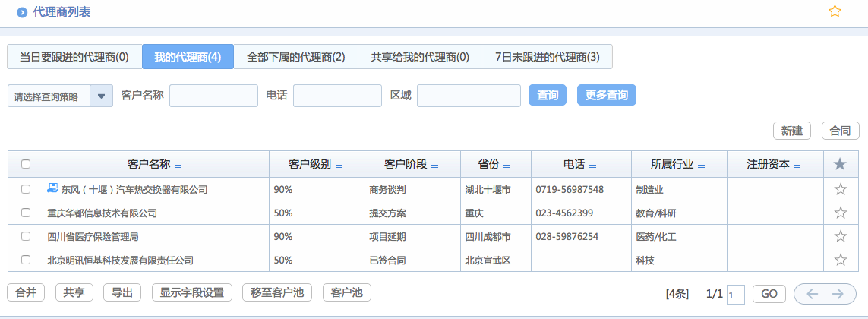Star the 北京明讯恒基科技 row

coord(840,260)
